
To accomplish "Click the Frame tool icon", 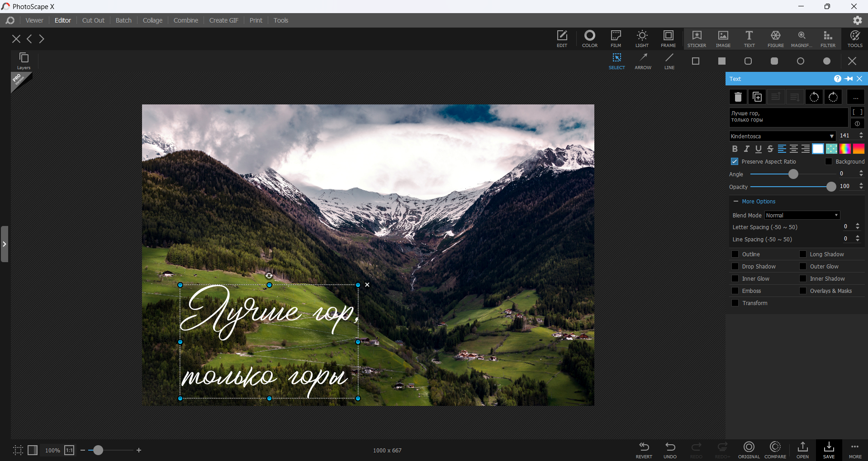I will (668, 38).
